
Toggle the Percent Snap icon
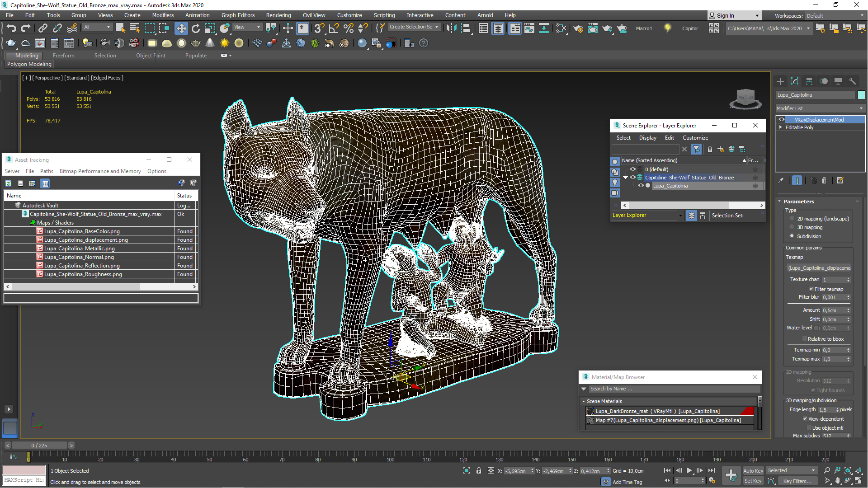point(348,28)
